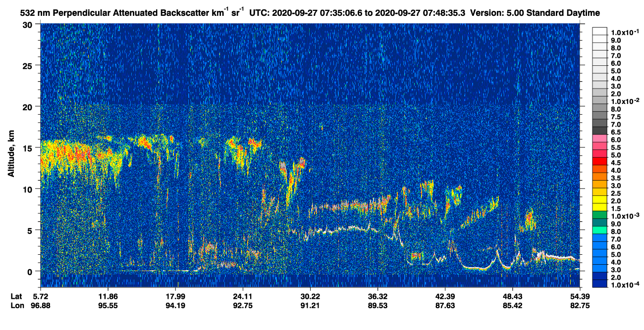Click the "Lat" row label
644x330 pixels.
16,296
